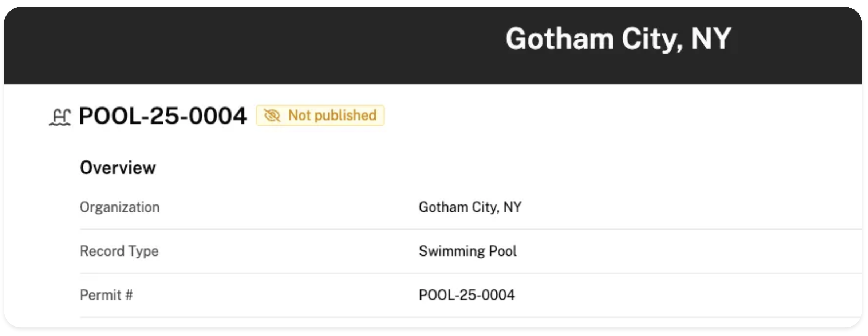Click the crossed-out eye icon in the badge
Screen dimensions: 868x336
[x=272, y=116]
